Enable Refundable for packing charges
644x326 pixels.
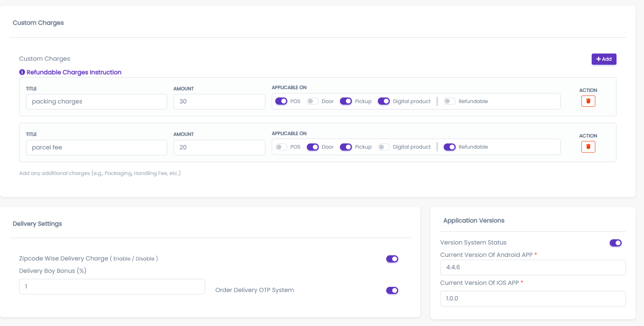pos(450,101)
